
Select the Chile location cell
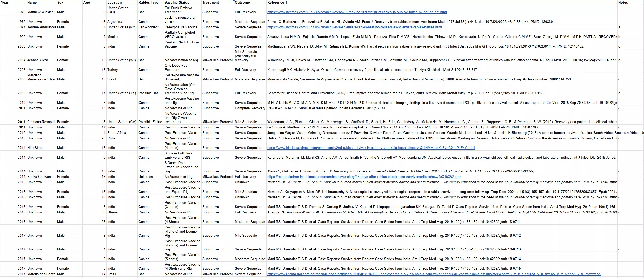(x=122, y=138)
